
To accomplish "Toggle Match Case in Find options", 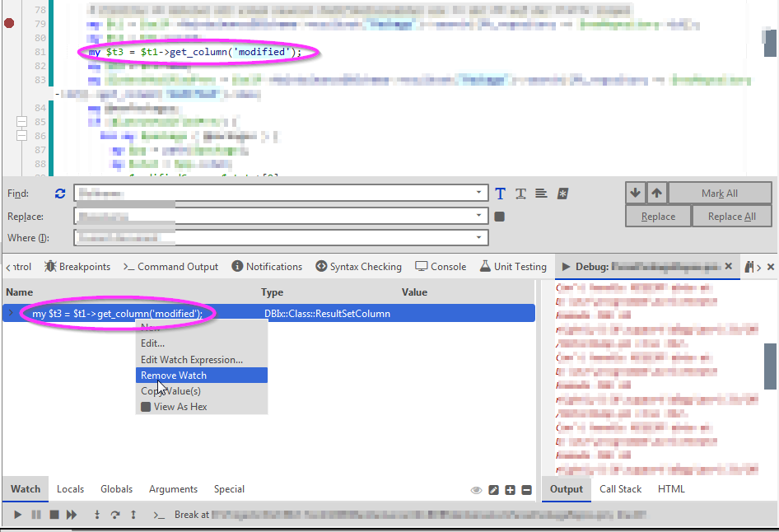I will pyautogui.click(x=500, y=193).
